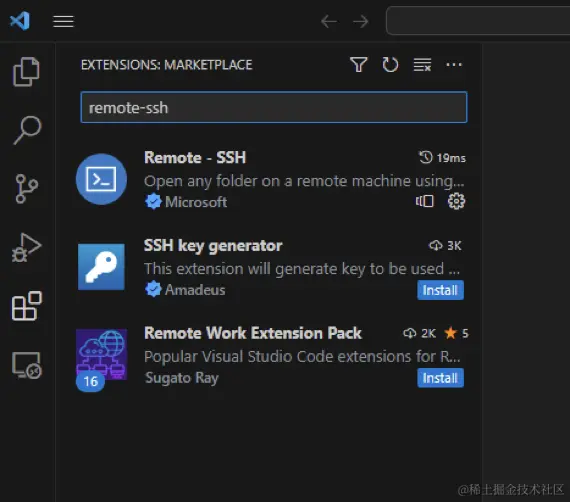Click the 19ms activation time indicator
The width and height of the screenshot is (570, 502).
(x=442, y=158)
